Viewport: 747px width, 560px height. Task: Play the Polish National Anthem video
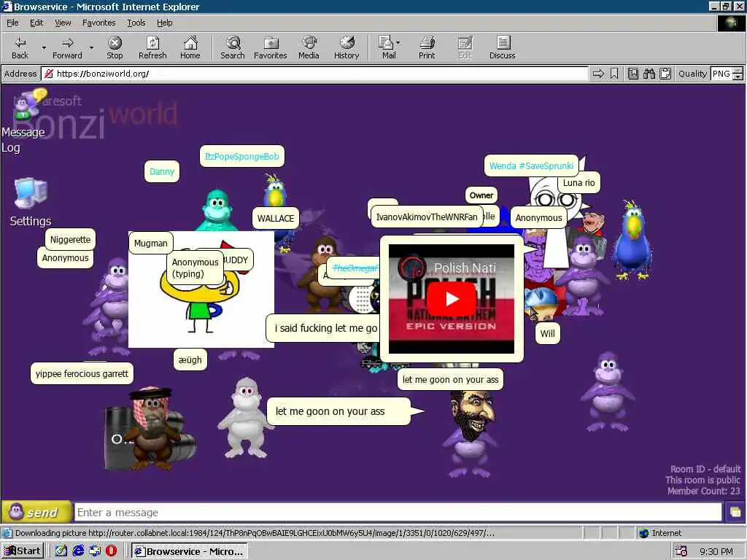451,299
